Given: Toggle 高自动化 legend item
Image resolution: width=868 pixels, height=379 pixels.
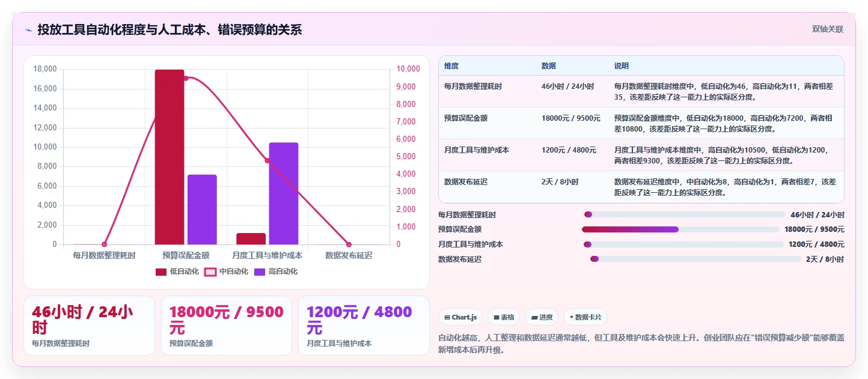Looking at the screenshot, I should [x=276, y=271].
